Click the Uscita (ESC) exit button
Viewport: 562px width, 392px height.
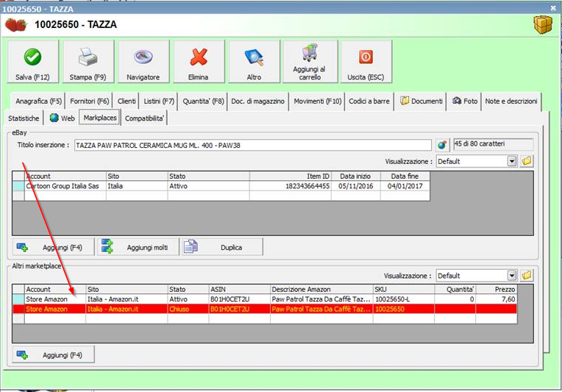(x=366, y=62)
